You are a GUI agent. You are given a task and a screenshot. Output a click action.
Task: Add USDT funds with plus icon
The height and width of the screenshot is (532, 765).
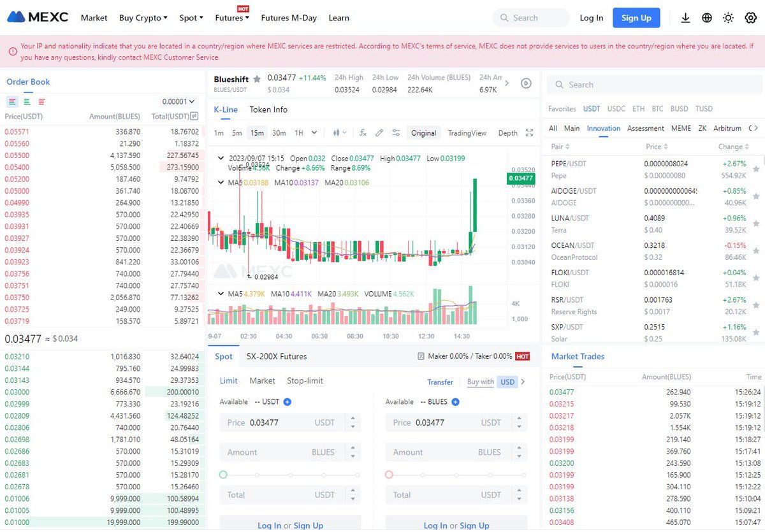pyautogui.click(x=287, y=402)
